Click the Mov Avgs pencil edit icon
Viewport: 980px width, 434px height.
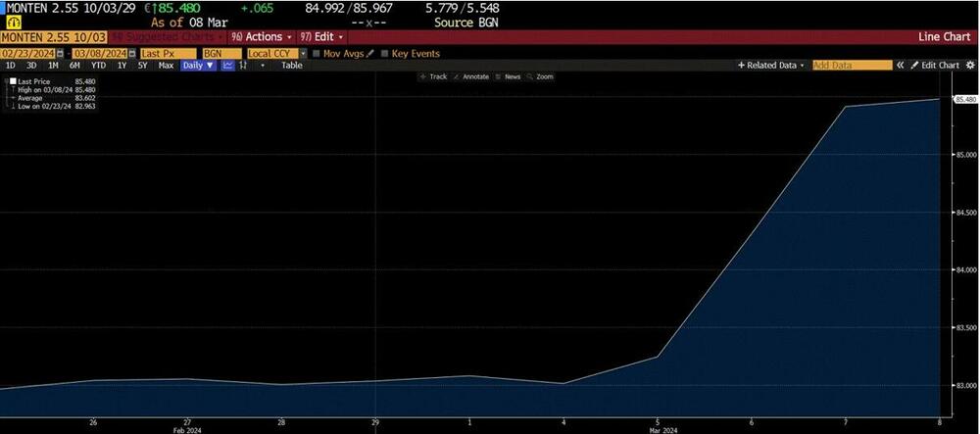(x=370, y=53)
